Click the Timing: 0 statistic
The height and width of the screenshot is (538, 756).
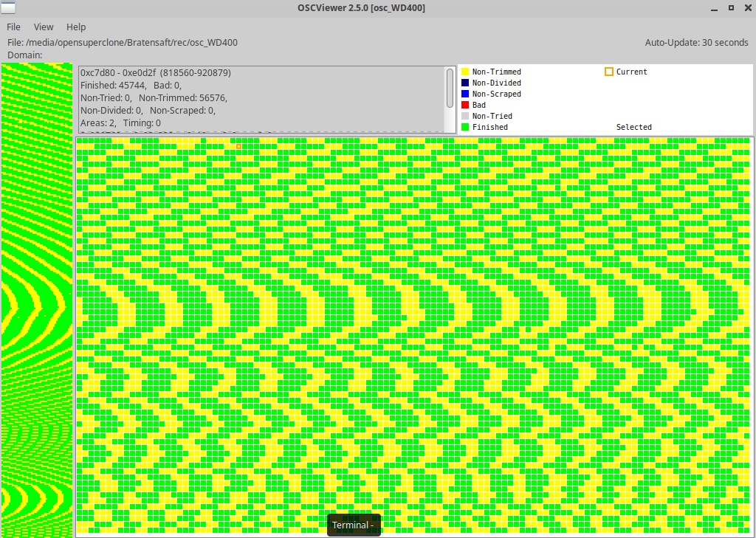[x=142, y=123]
